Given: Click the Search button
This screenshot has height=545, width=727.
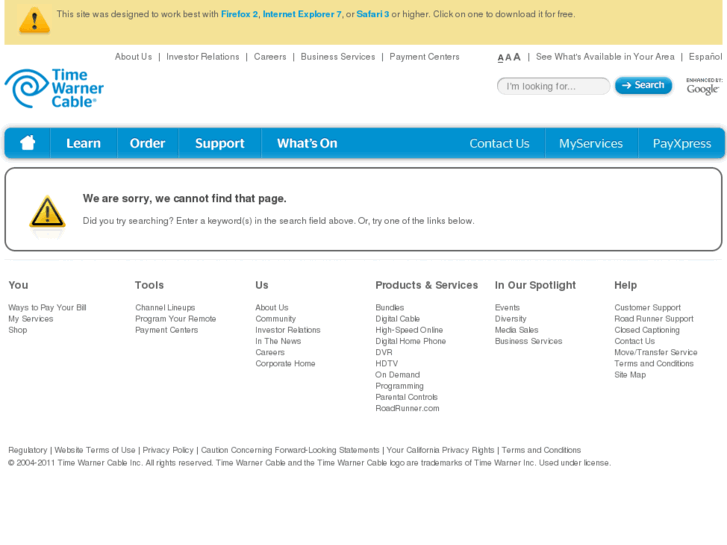Looking at the screenshot, I should (x=644, y=85).
